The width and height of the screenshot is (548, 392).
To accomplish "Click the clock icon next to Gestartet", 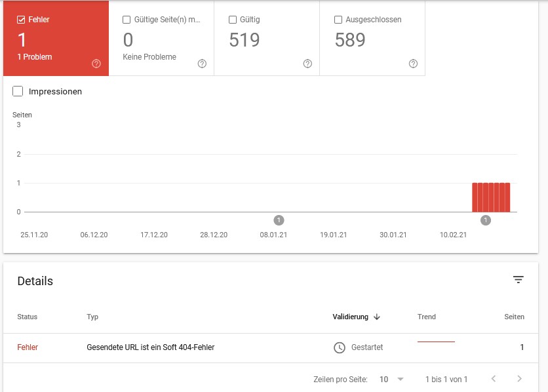I will coord(340,347).
